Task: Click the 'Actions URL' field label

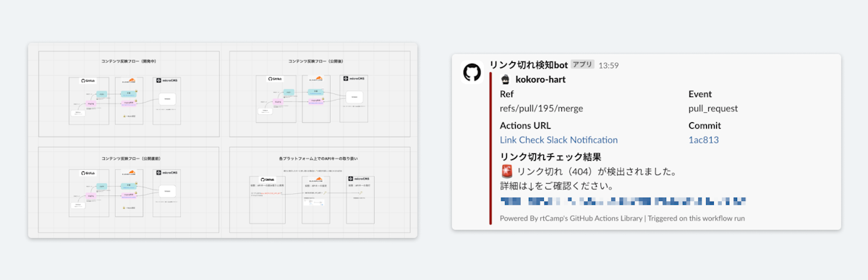Action: 525,125
